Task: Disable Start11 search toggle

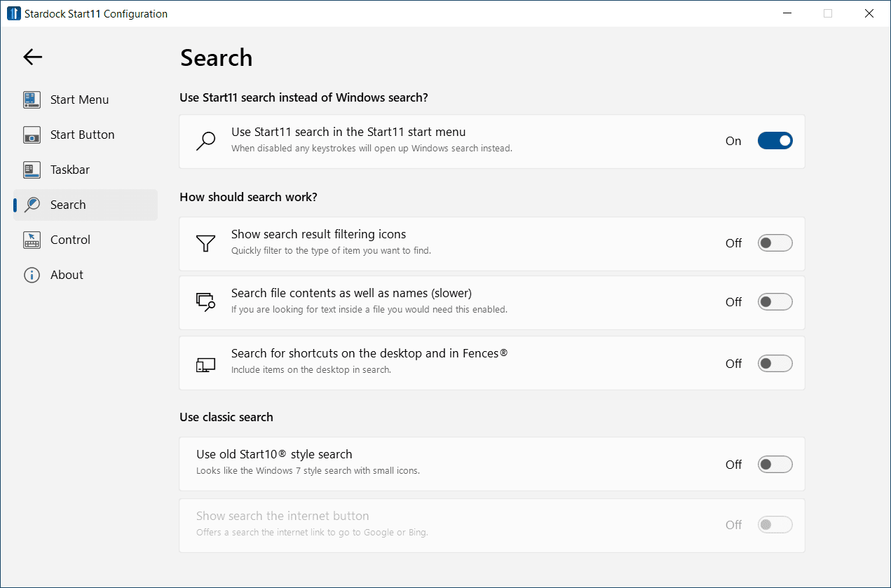Action: pyautogui.click(x=775, y=141)
